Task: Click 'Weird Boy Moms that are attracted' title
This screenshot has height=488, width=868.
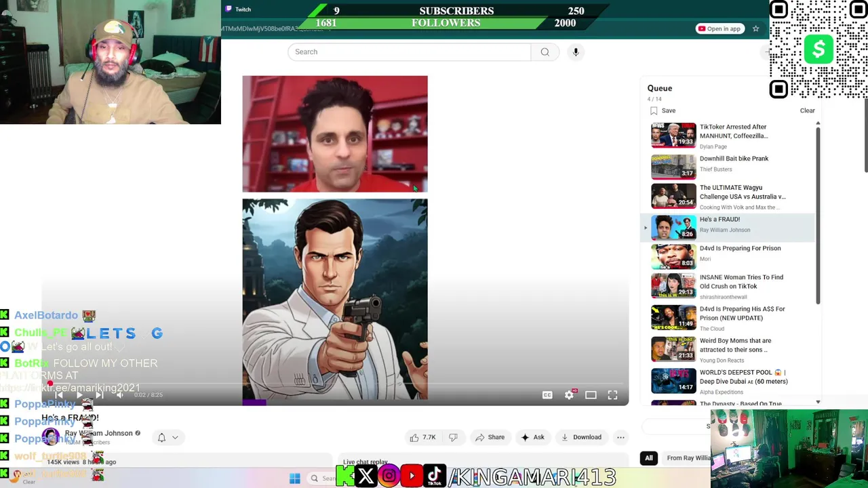Action: pyautogui.click(x=735, y=345)
